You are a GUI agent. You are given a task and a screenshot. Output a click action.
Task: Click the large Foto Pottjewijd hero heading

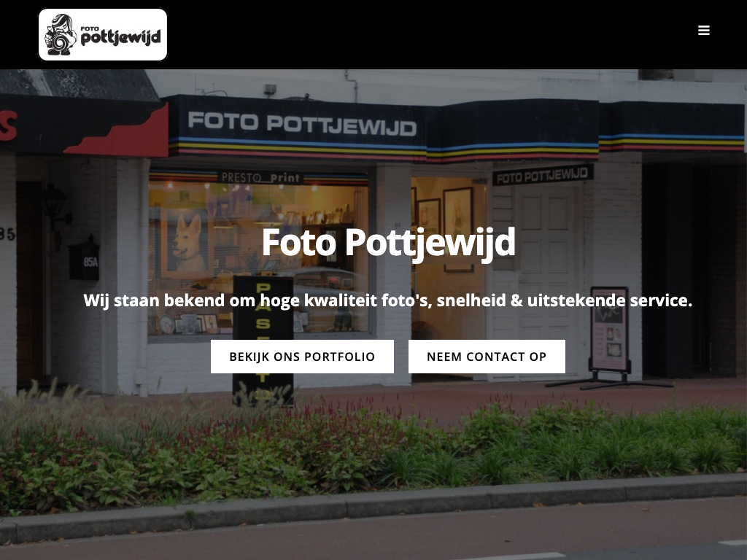pos(388,243)
